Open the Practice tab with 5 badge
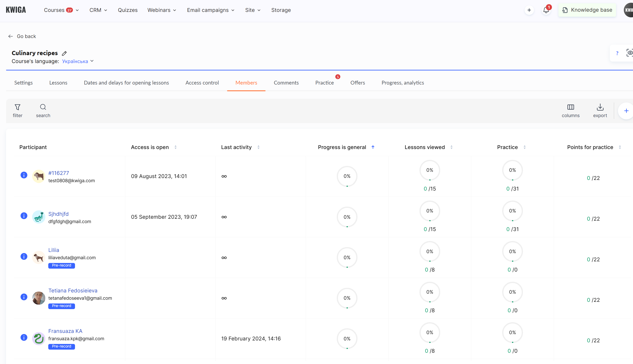This screenshot has width=633, height=364. (x=324, y=82)
